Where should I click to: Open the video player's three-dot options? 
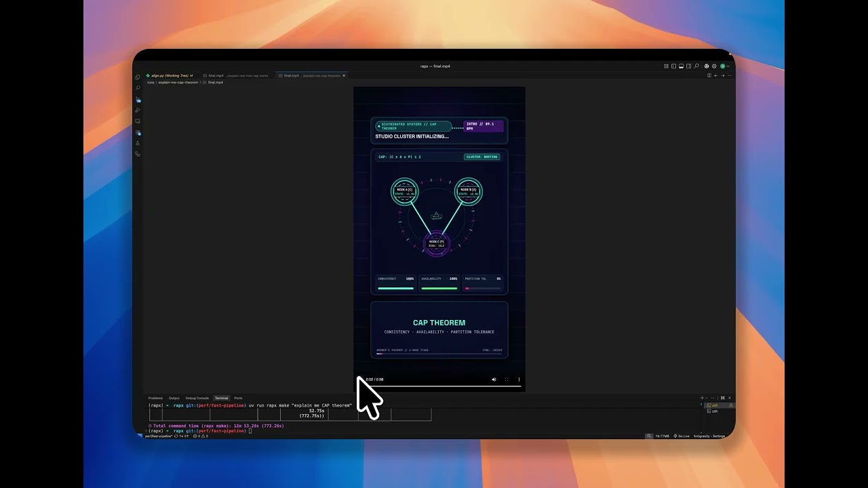click(519, 380)
